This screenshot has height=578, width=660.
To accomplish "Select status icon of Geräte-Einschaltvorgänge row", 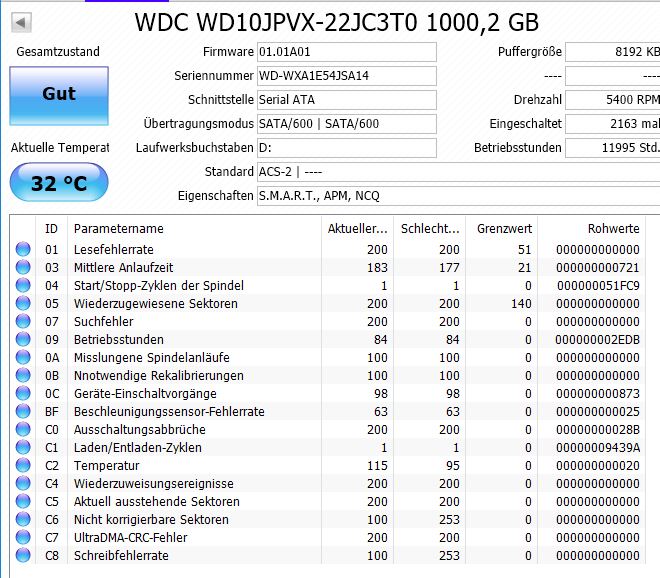I will (x=23, y=393).
